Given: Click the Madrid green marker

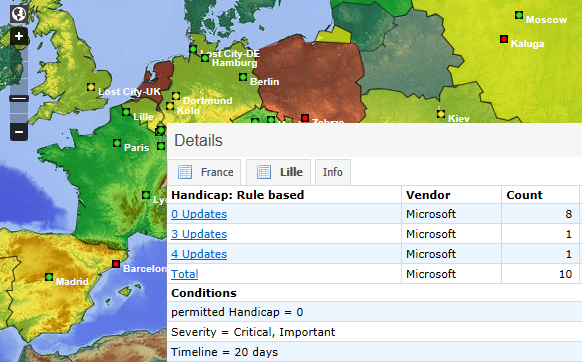Looking at the screenshot, I should point(49,277).
